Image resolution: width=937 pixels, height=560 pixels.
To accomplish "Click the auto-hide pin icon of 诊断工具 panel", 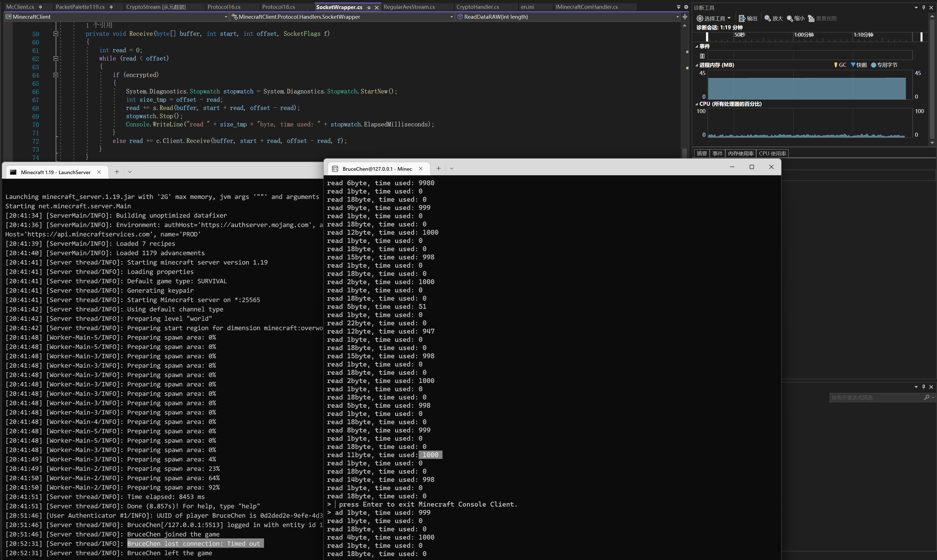I will click(923, 7).
